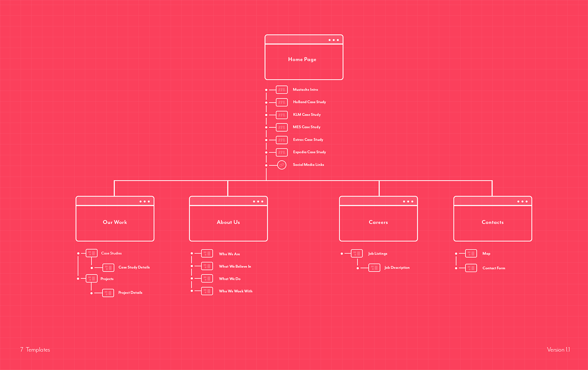Screen dimensions: 588x370
Task: Select the template icon beside Case Studies
Action: pos(92,253)
